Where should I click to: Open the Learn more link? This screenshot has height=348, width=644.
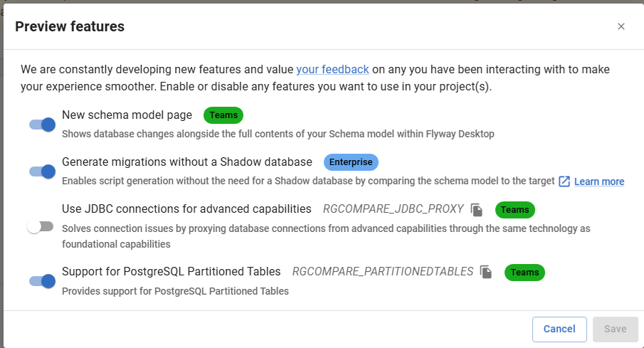(598, 181)
